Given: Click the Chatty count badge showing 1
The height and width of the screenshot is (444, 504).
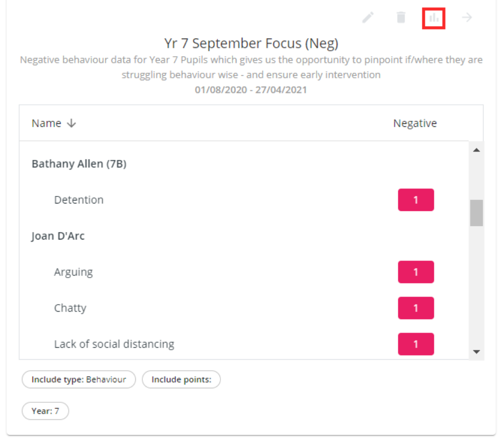Looking at the screenshot, I should (416, 308).
